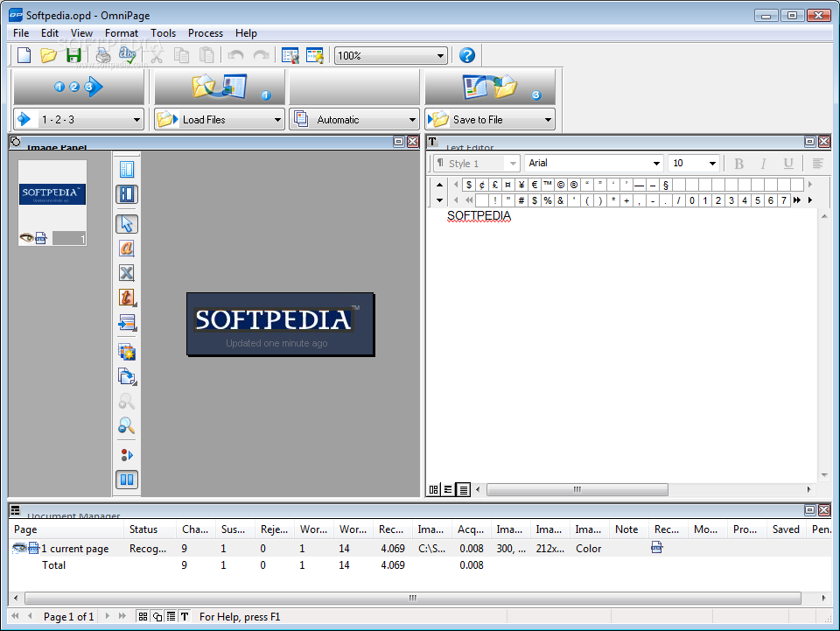
Task: Switch to third text editor view button
Action: [x=463, y=489]
